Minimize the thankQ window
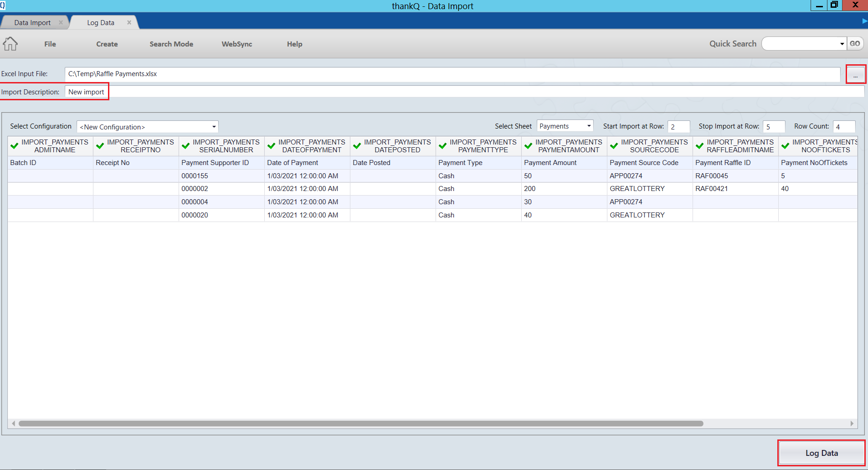Screen dimensions: 868x470 pyautogui.click(x=819, y=5)
